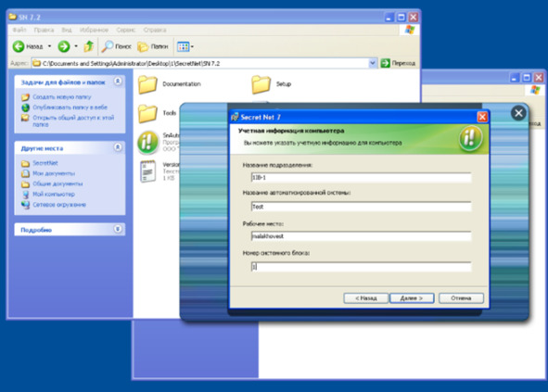
Task: Expand the address bar dropdown
Action: (372, 63)
